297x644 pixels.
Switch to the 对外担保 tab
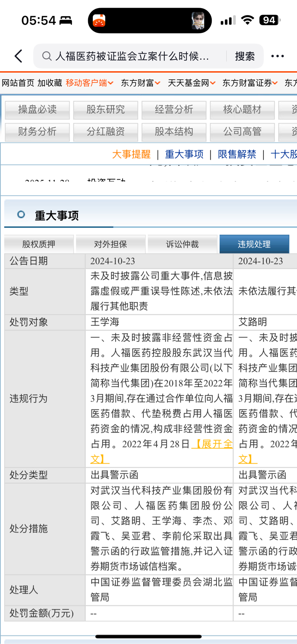click(111, 244)
